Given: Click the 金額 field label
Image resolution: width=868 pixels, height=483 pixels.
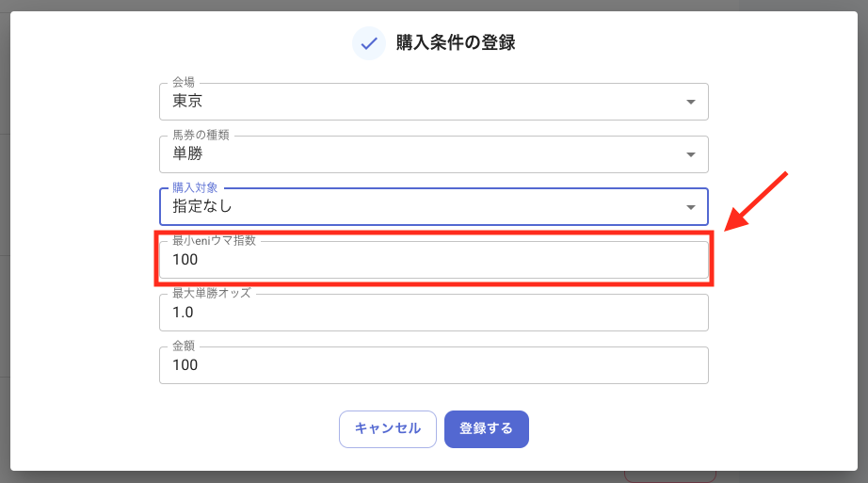Looking at the screenshot, I should (x=184, y=346).
